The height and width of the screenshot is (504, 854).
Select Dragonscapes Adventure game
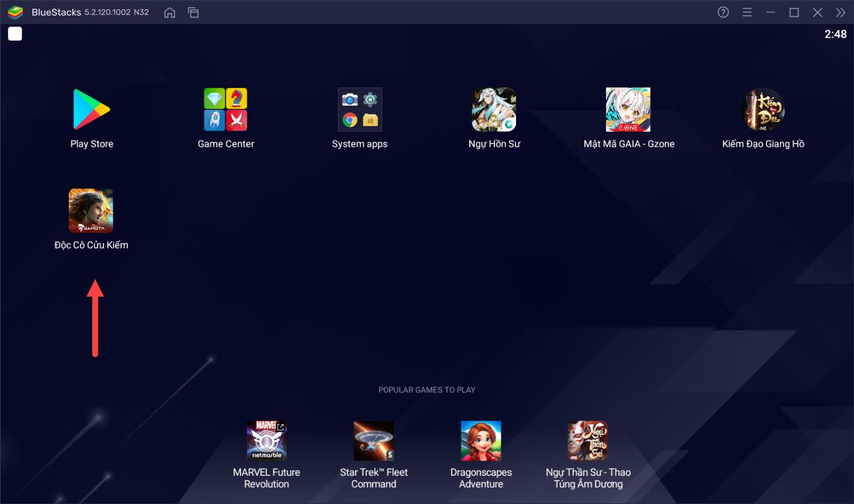481,441
